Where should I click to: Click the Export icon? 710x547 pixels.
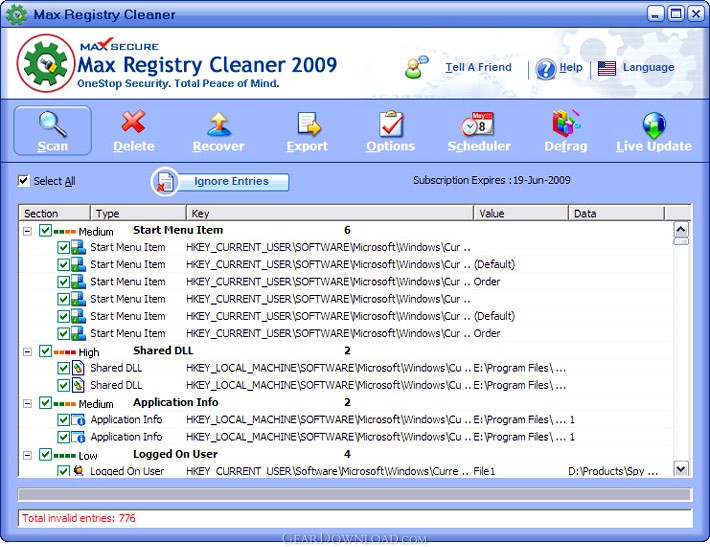(x=309, y=124)
